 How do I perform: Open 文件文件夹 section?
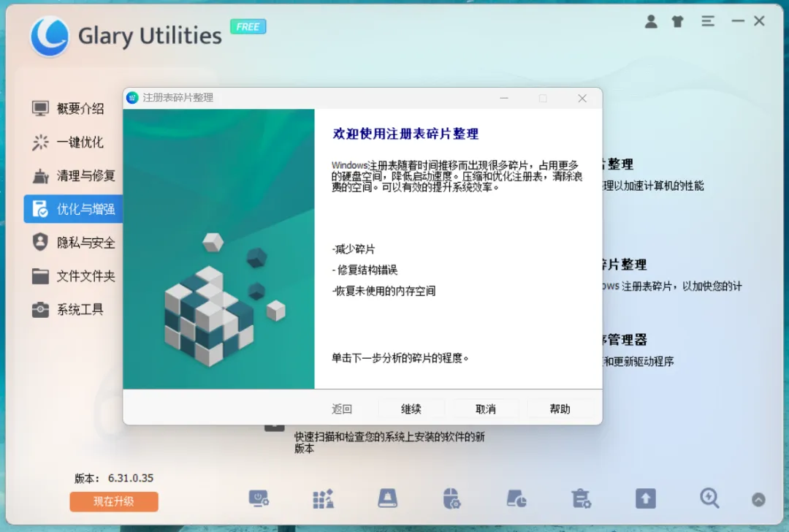point(74,275)
